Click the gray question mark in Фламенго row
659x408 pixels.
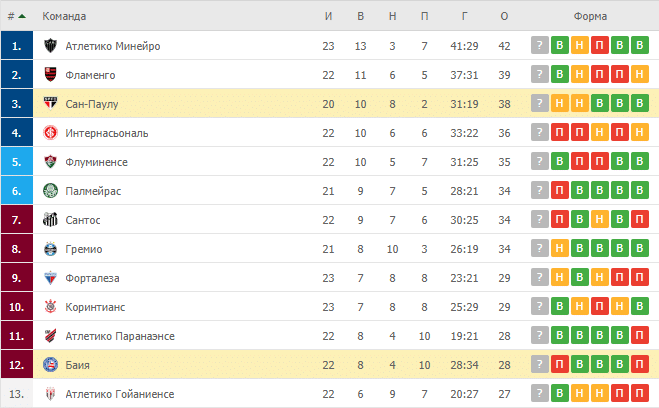(540, 74)
